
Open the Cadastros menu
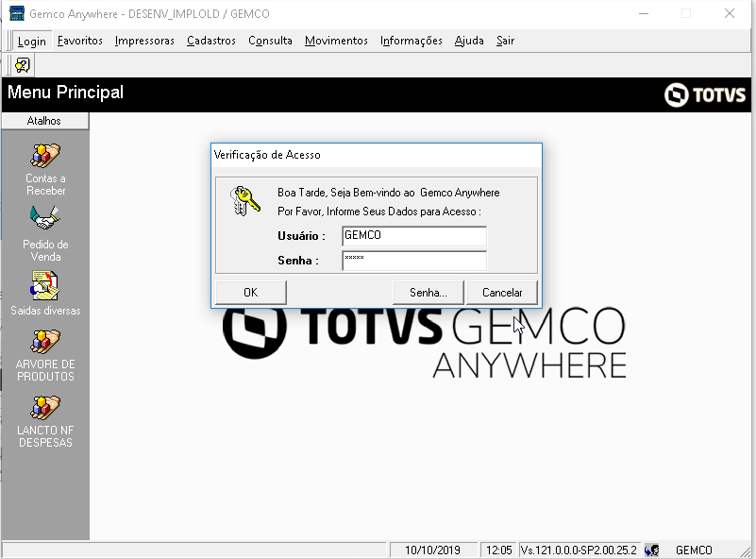[211, 41]
